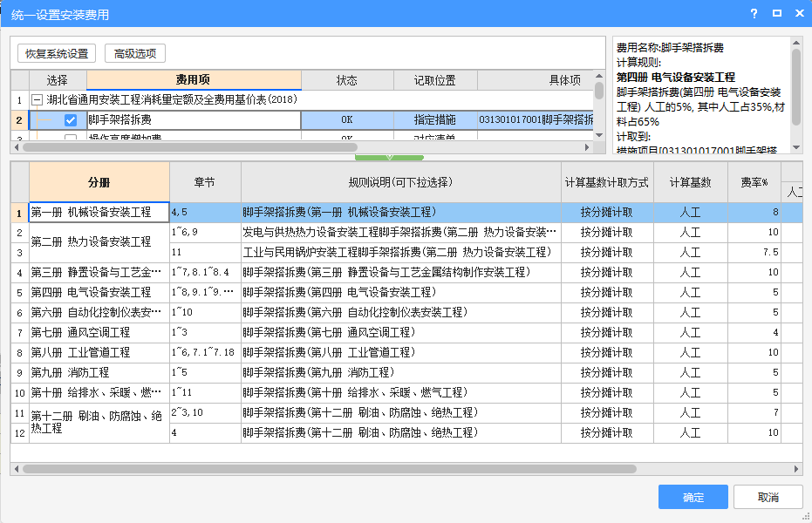
Task: Confirm with the 确定 button
Action: point(693,497)
